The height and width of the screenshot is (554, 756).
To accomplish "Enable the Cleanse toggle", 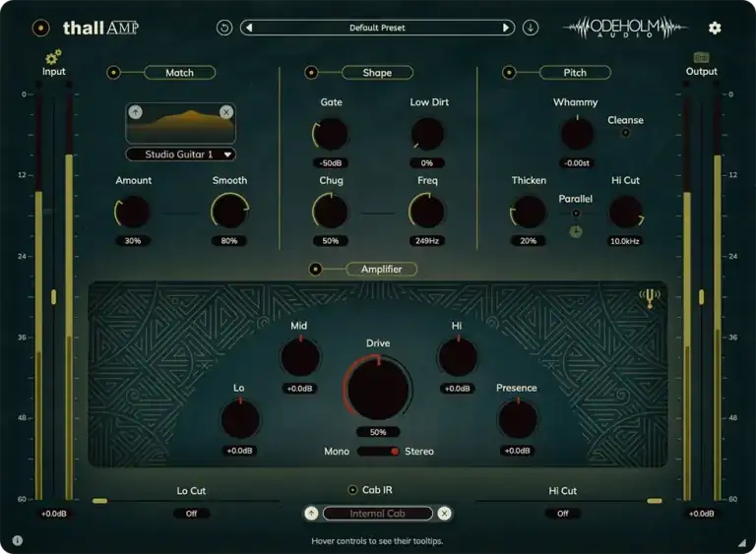I will (x=625, y=133).
